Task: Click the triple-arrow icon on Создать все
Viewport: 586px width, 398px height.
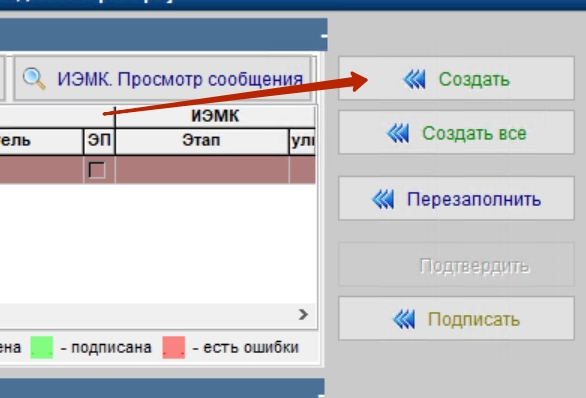Action: point(398,133)
